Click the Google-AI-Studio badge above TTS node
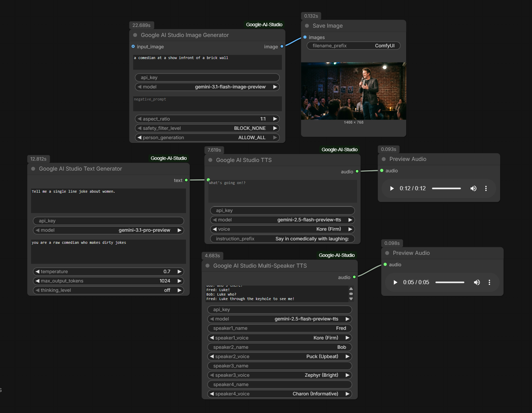The height and width of the screenshot is (413, 532). (x=339, y=150)
